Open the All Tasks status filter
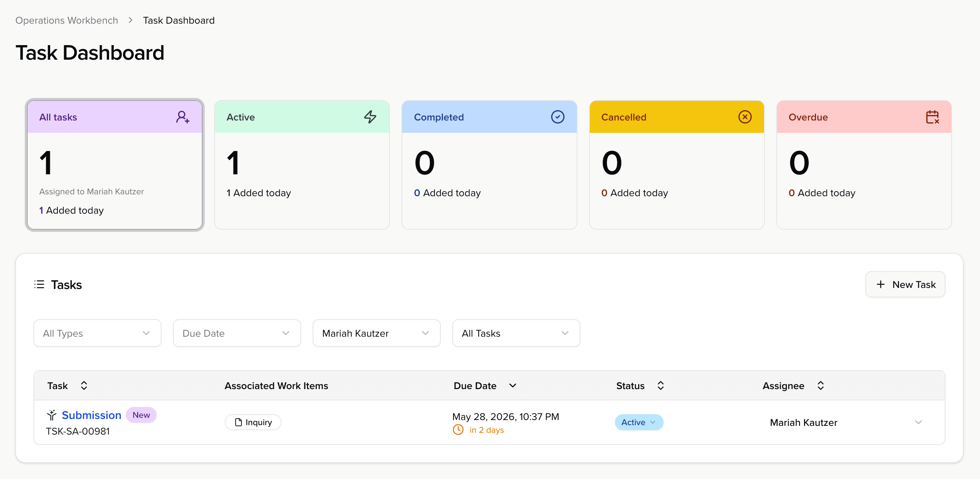 (x=516, y=333)
